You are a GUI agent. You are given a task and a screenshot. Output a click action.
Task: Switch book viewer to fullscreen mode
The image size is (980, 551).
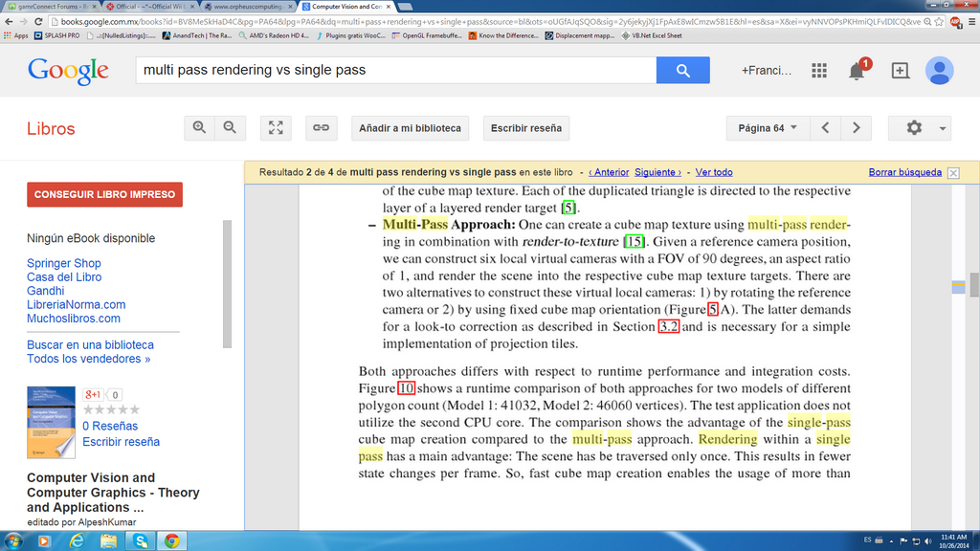276,128
